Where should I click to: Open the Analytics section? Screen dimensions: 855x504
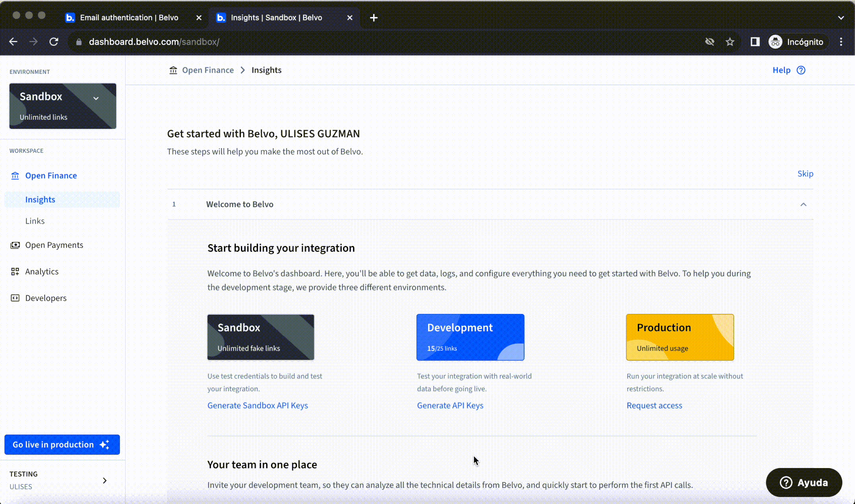[x=41, y=272]
